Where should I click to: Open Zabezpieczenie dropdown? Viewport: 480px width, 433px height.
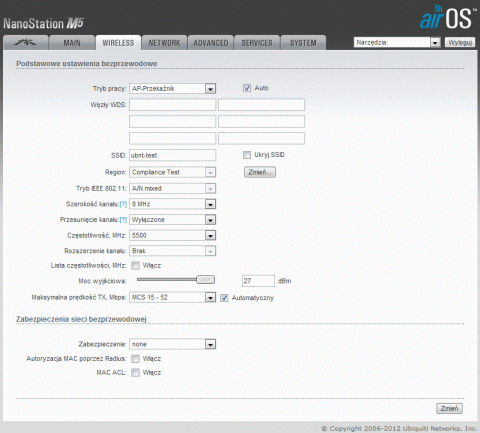172,344
